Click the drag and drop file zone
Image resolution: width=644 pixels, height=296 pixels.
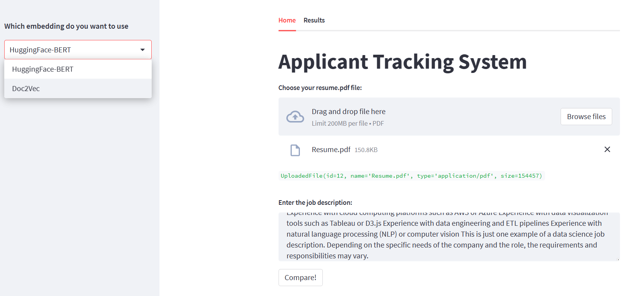coord(427,117)
